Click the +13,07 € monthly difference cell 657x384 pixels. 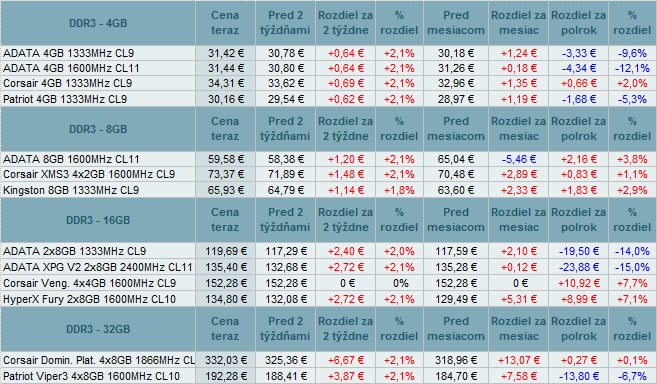pyautogui.click(x=519, y=361)
